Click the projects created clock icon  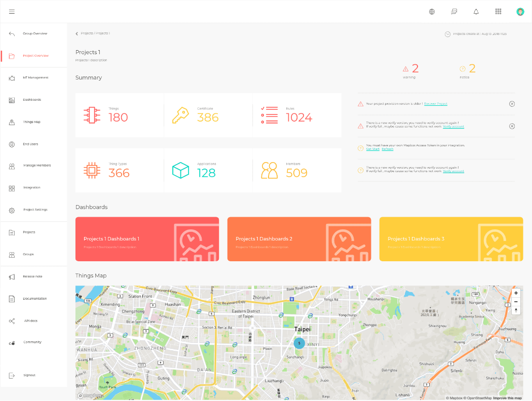pos(447,34)
